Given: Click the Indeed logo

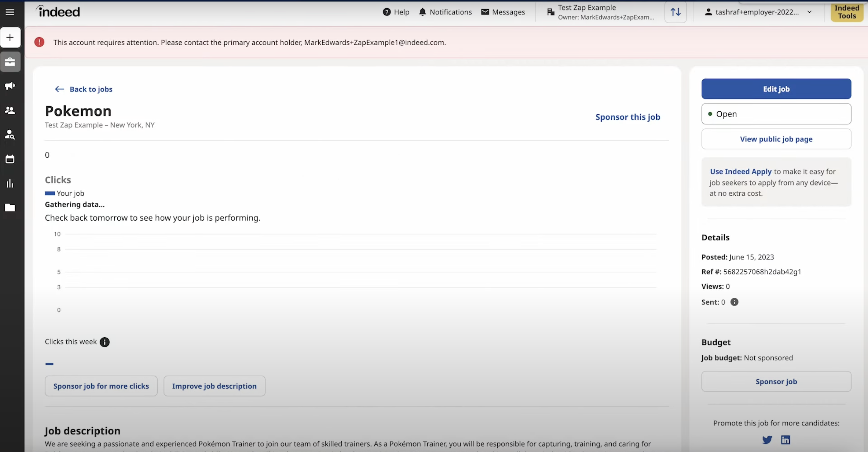Looking at the screenshot, I should click(x=58, y=11).
